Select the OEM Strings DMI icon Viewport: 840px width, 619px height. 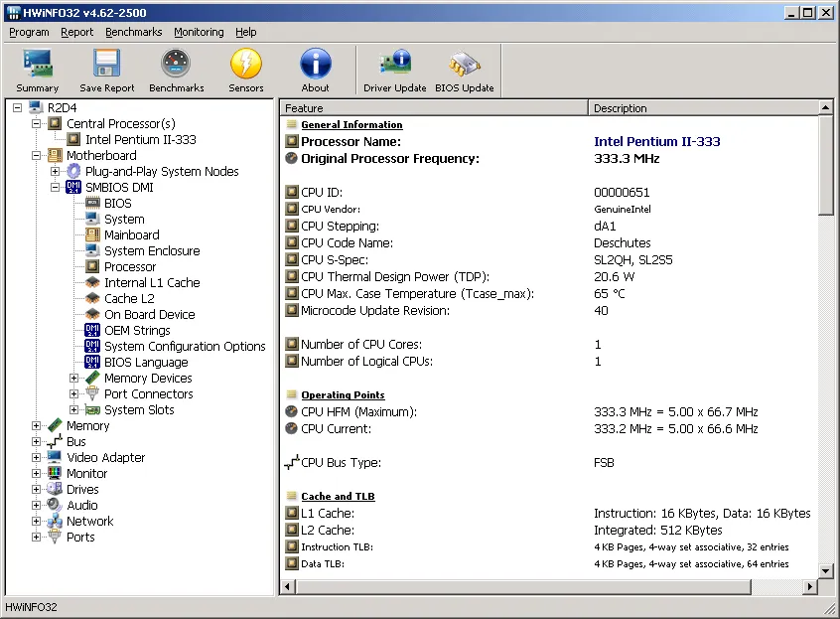(92, 330)
